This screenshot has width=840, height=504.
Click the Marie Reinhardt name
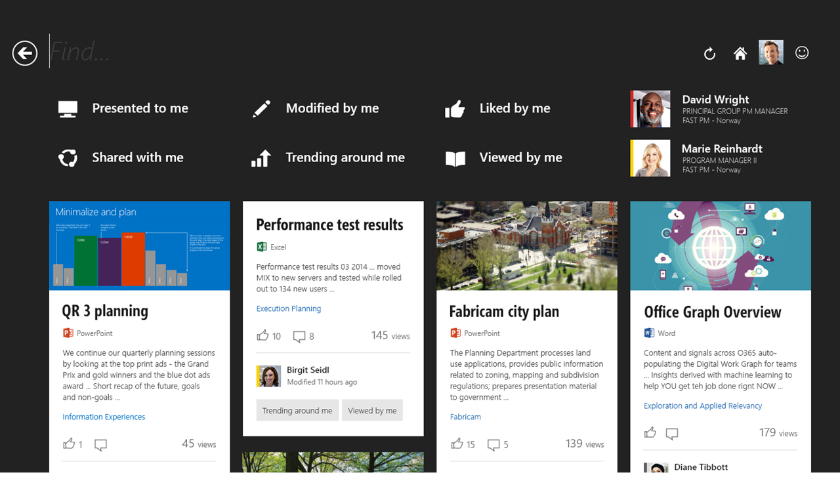(722, 148)
